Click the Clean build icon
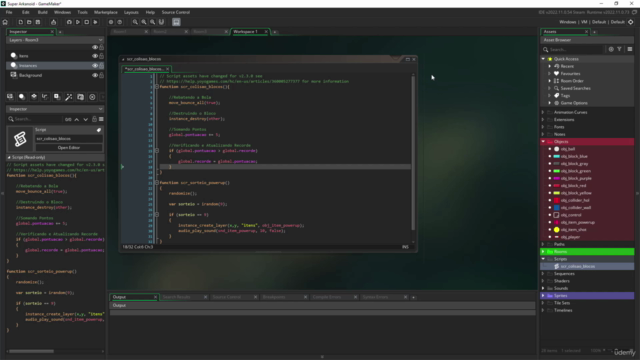 click(x=95, y=22)
